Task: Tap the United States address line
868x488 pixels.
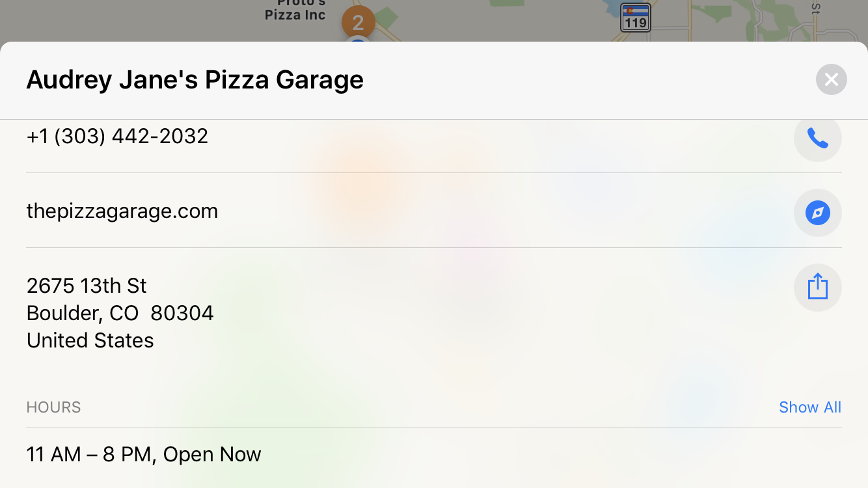Action: 90,340
